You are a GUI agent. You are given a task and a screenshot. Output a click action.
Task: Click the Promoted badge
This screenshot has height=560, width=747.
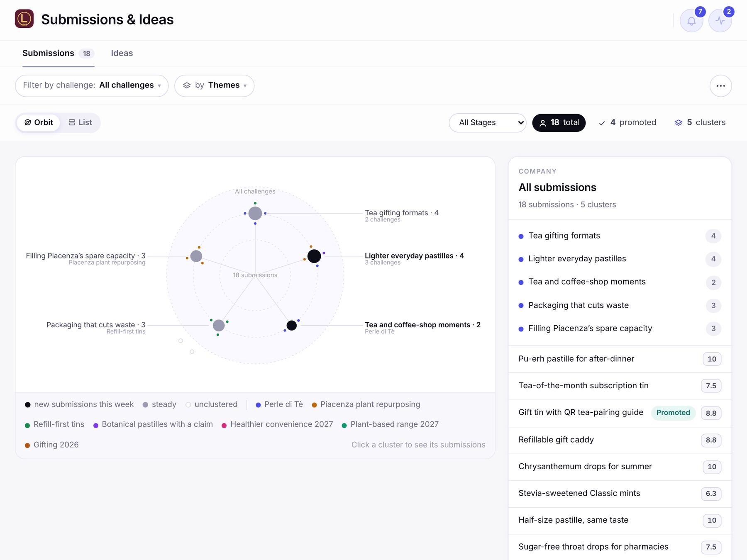coord(673,413)
